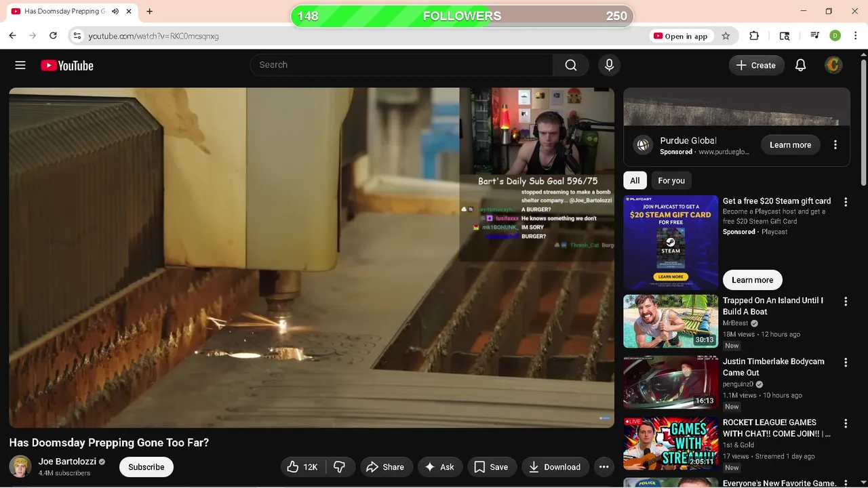Dislike the video with thumbs down

tap(339, 467)
